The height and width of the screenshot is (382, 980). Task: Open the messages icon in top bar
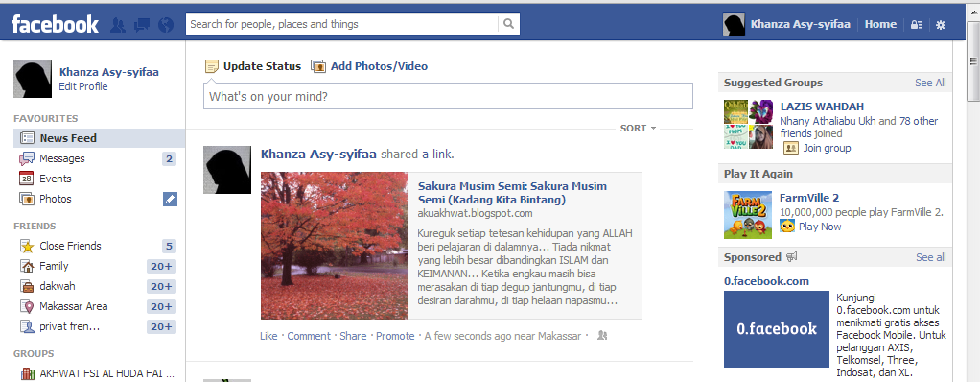[x=142, y=24]
